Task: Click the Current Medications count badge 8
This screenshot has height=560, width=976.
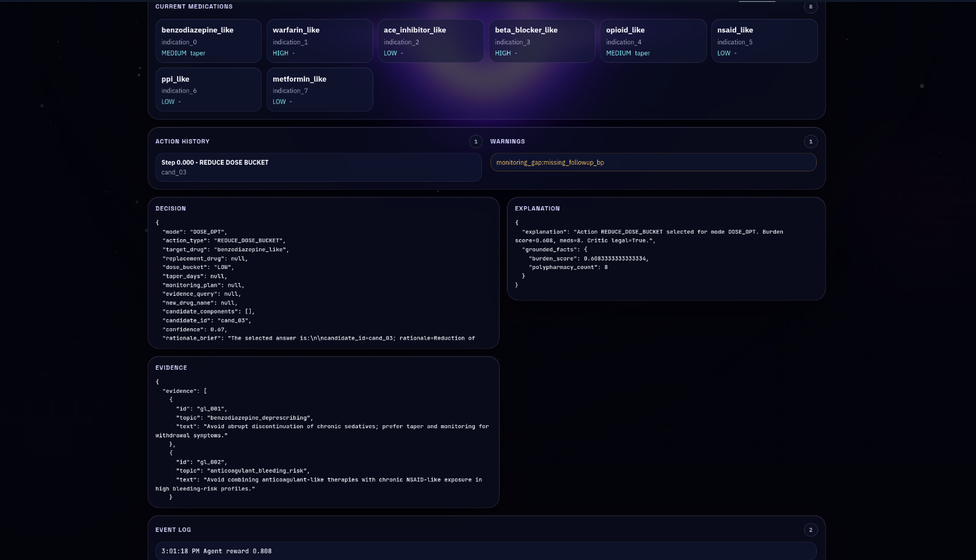Action: point(811,7)
